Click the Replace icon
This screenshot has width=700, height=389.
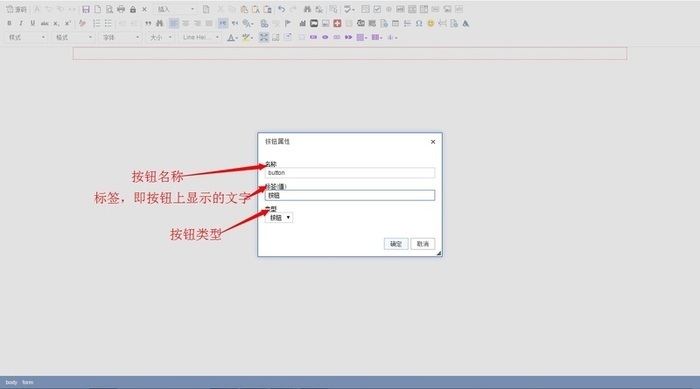[x=319, y=9]
